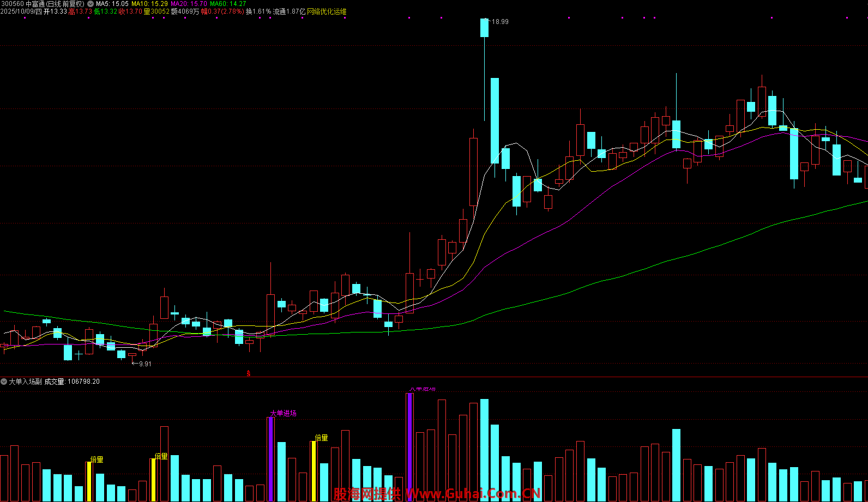Click the 18.99 high price marker
The width and height of the screenshot is (868, 502).
(499, 22)
